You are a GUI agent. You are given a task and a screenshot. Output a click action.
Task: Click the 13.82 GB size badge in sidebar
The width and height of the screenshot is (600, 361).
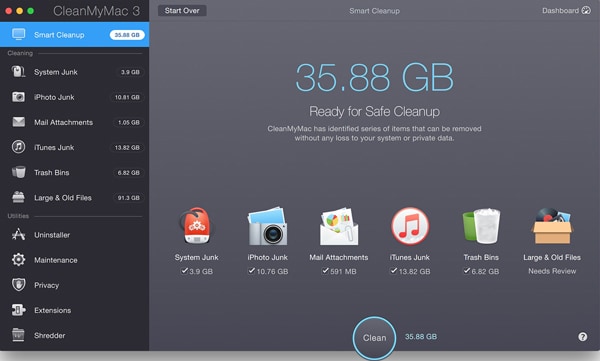[127, 147]
